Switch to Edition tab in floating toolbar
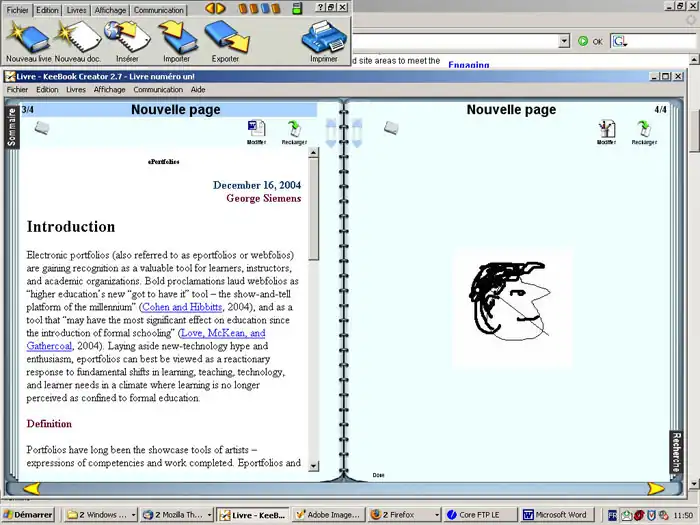 point(47,10)
